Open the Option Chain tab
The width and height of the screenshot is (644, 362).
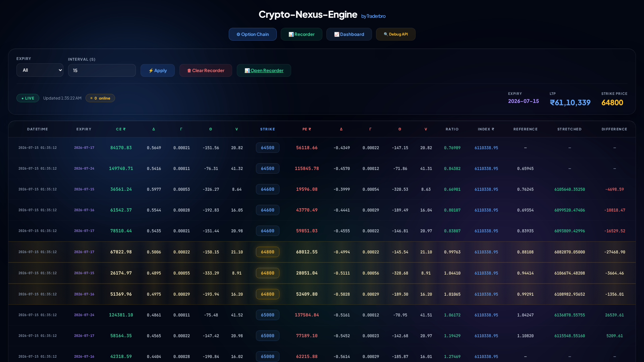(x=253, y=34)
